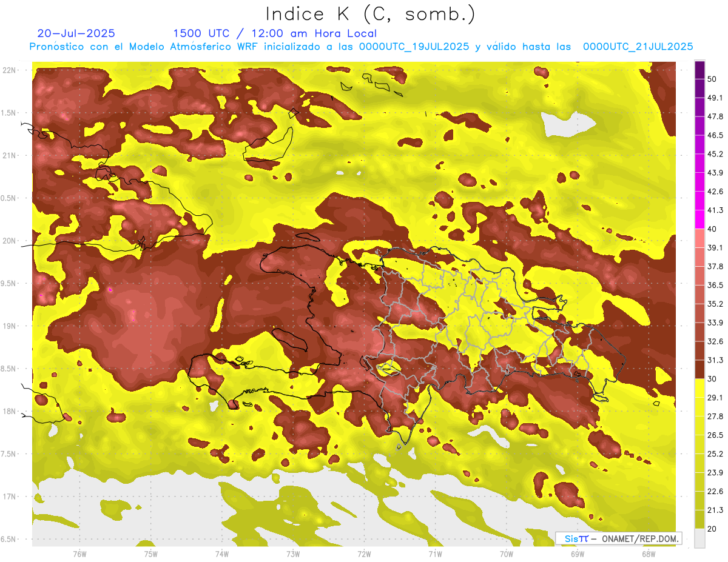The image size is (728, 562).
Task: Click the longitude label '70W'
Action: point(507,554)
